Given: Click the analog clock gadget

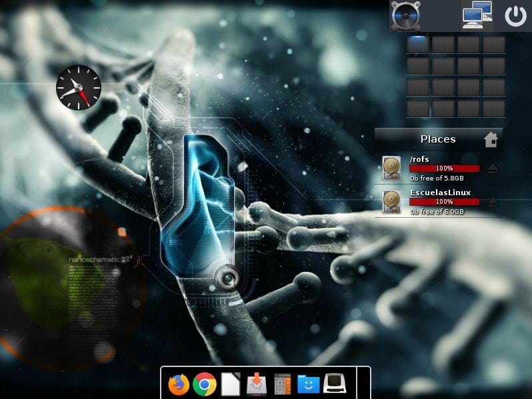Looking at the screenshot, I should pos(79,87).
